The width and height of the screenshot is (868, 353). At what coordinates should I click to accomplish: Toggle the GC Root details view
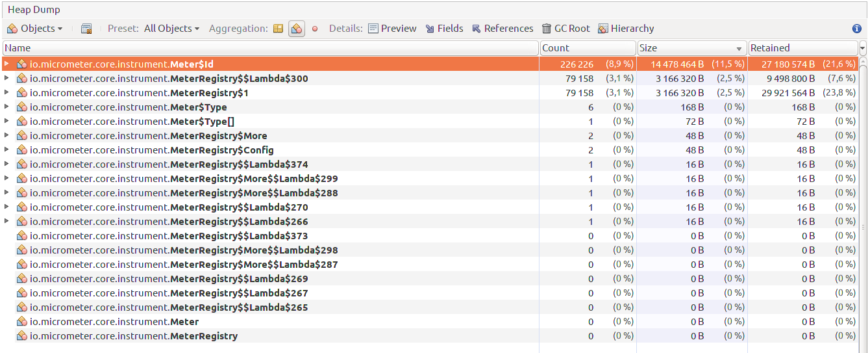[x=566, y=29]
